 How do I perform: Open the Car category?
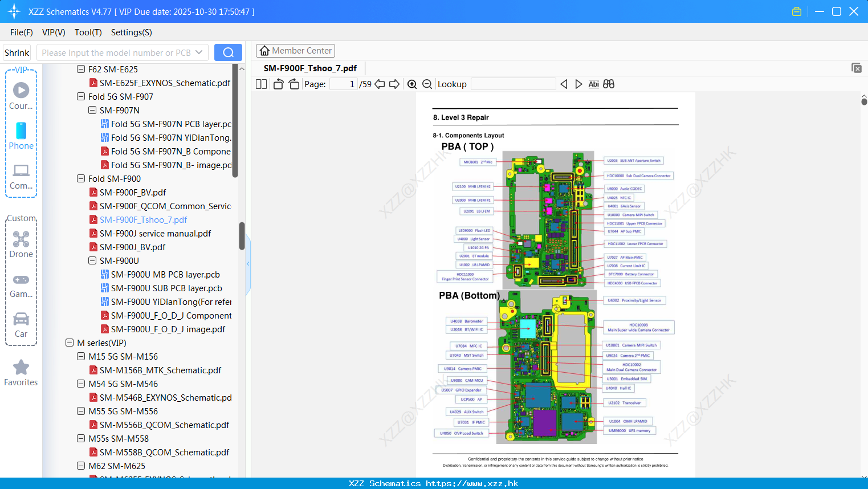(x=21, y=324)
